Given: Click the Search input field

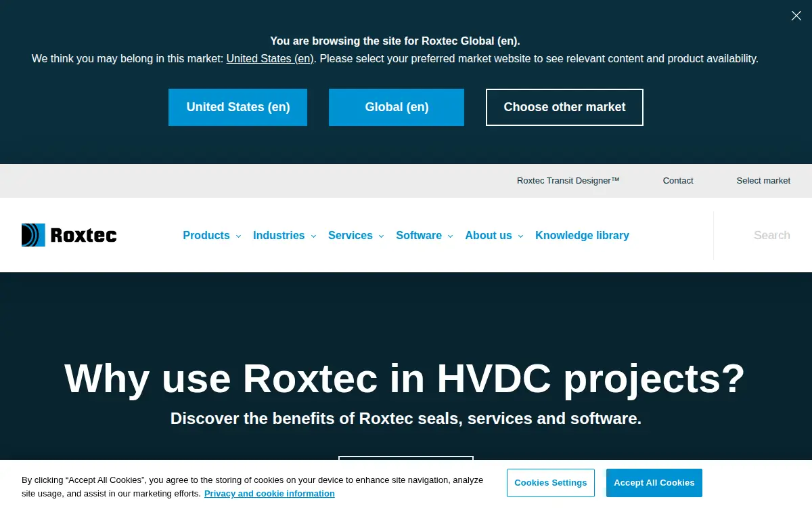Looking at the screenshot, I should point(771,236).
